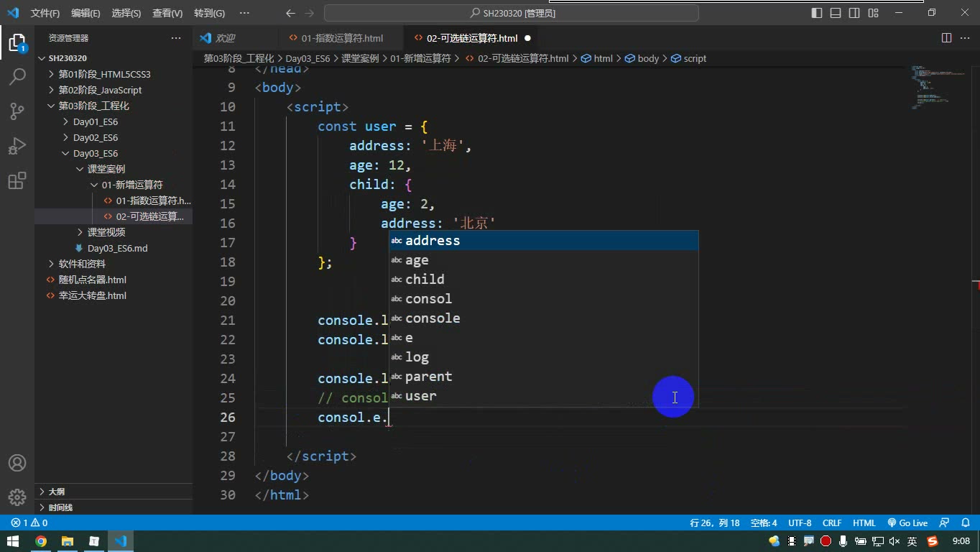This screenshot has width=980, height=552.
Task: Open the Explorer view in activity bar
Action: (17, 42)
